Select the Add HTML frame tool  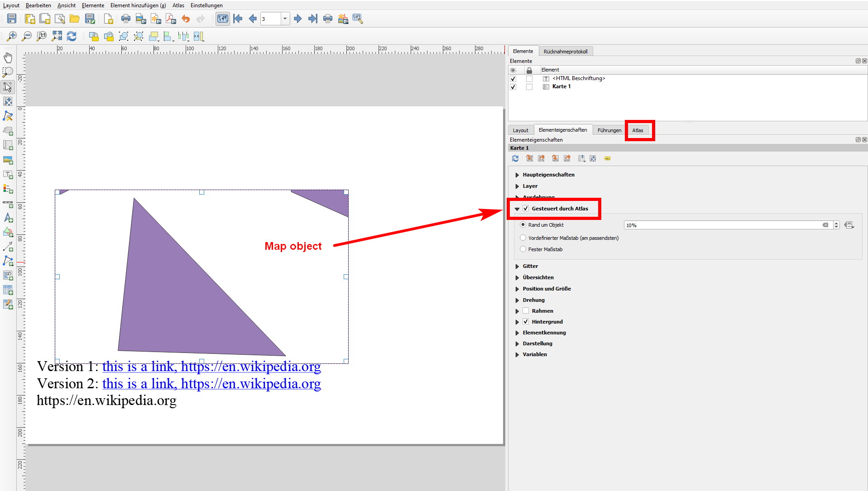8,276
